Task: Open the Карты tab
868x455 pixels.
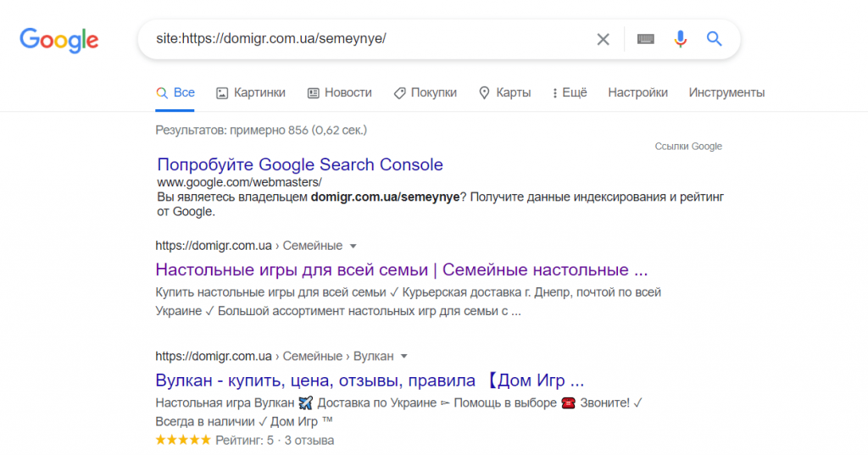Action: pyautogui.click(x=504, y=93)
